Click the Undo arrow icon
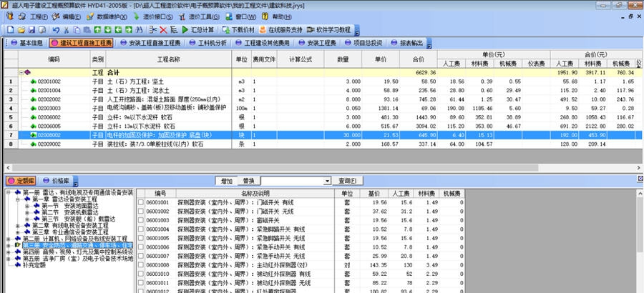The height and width of the screenshot is (293, 644). [x=56, y=30]
